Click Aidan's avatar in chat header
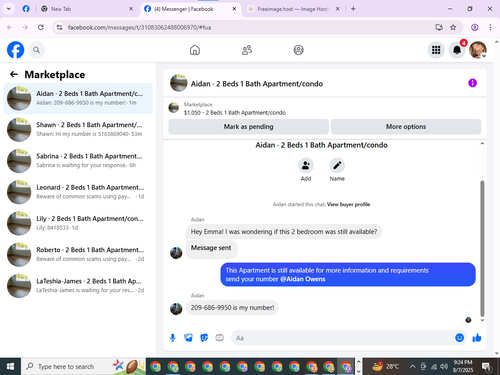The width and height of the screenshot is (500, 375). click(x=178, y=83)
